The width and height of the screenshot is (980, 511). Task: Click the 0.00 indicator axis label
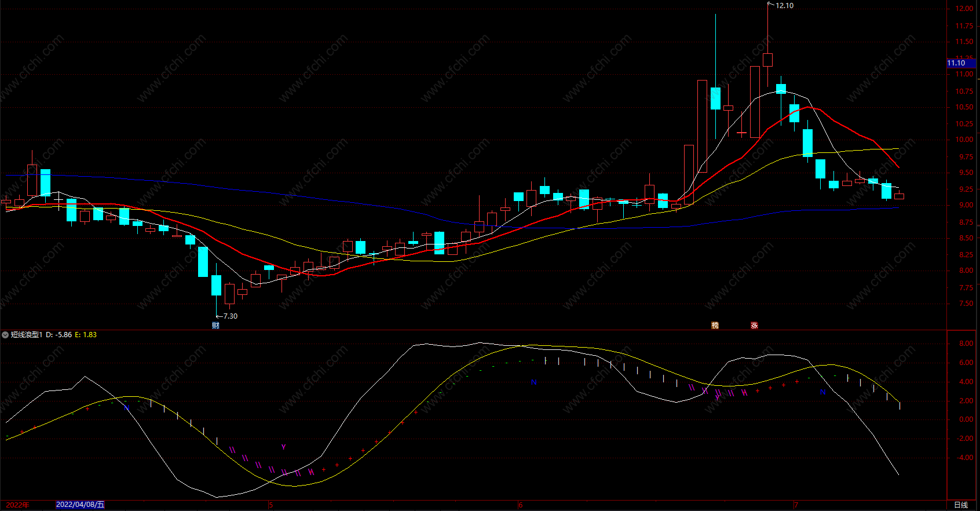[x=966, y=419]
